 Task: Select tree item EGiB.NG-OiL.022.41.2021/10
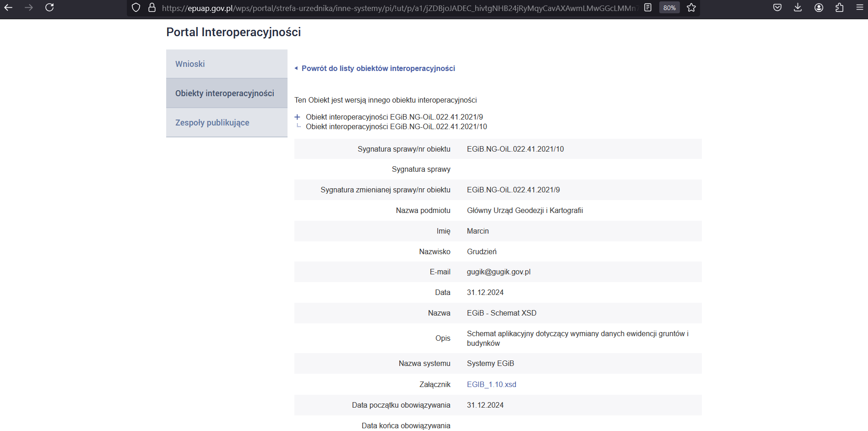tap(396, 127)
